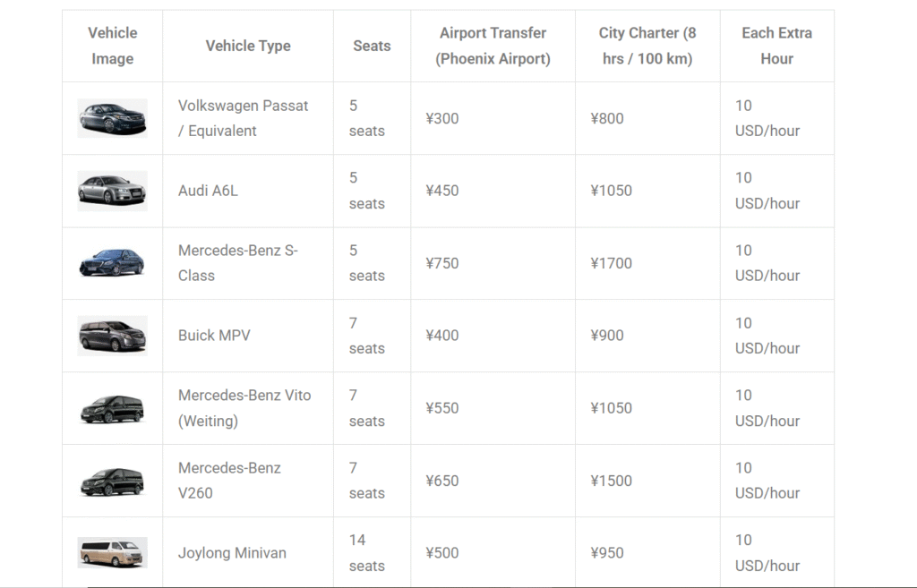Open the Buick MPV vehicle picture
The height and width of the screenshot is (588, 917).
(112, 336)
